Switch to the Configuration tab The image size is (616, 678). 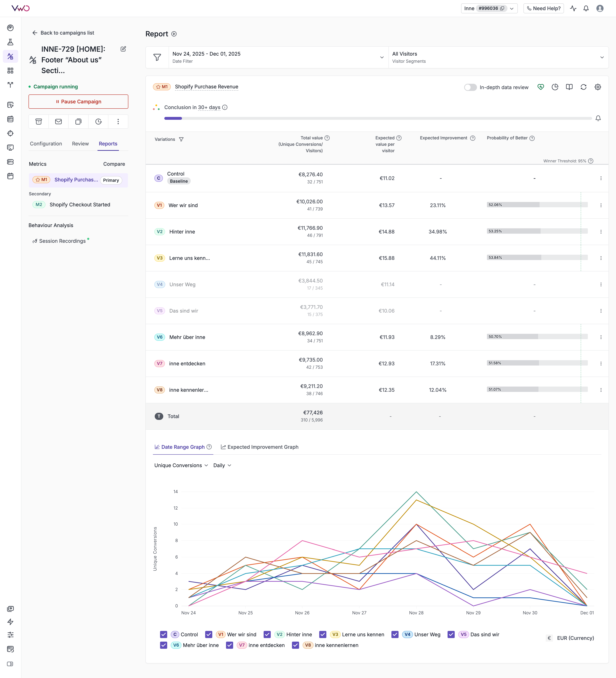point(46,144)
